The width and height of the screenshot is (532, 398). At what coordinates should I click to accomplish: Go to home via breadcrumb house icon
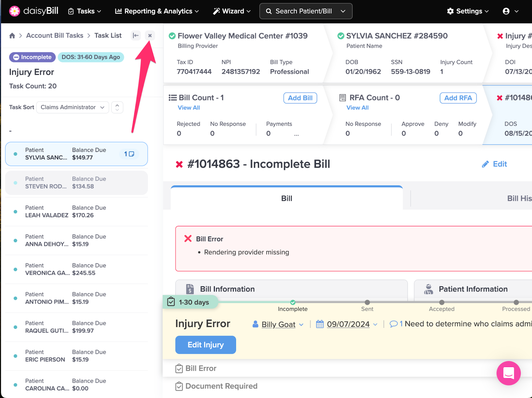pyautogui.click(x=12, y=36)
